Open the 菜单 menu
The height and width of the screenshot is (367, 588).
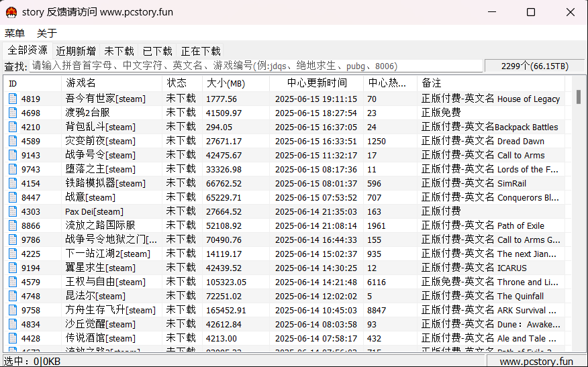(x=15, y=33)
